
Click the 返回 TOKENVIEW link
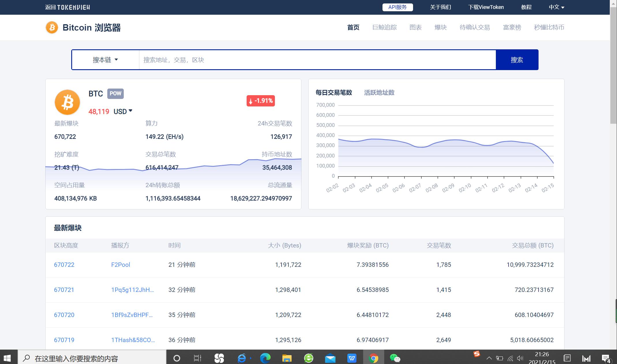pos(67,7)
